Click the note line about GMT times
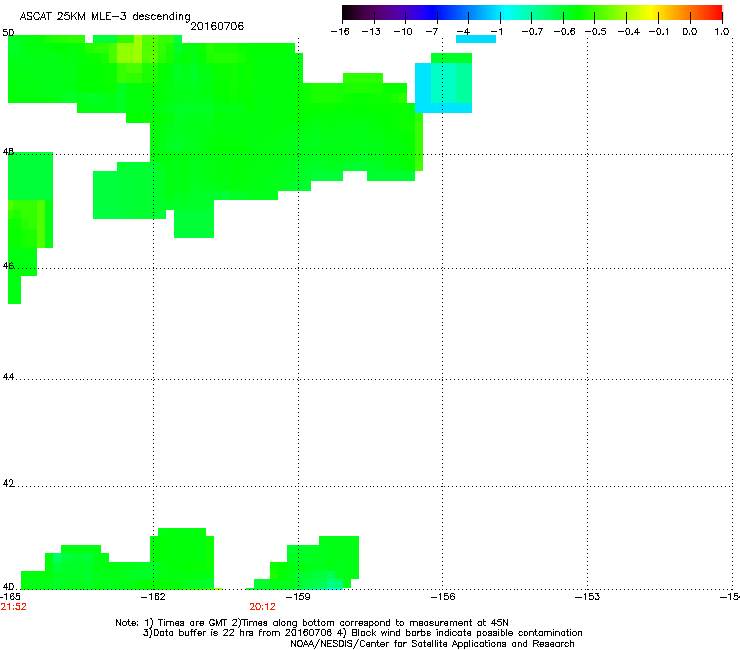Screen dimensions: 740x650 [312, 623]
